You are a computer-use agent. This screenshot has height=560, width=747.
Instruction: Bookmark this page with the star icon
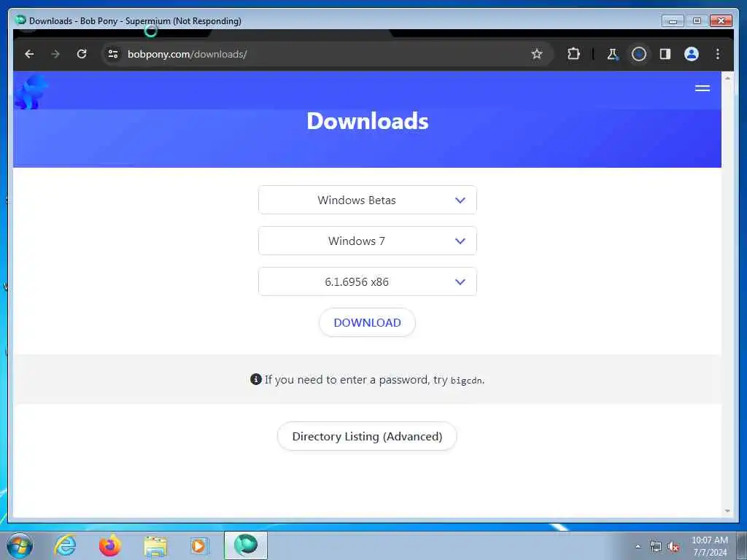[537, 54]
